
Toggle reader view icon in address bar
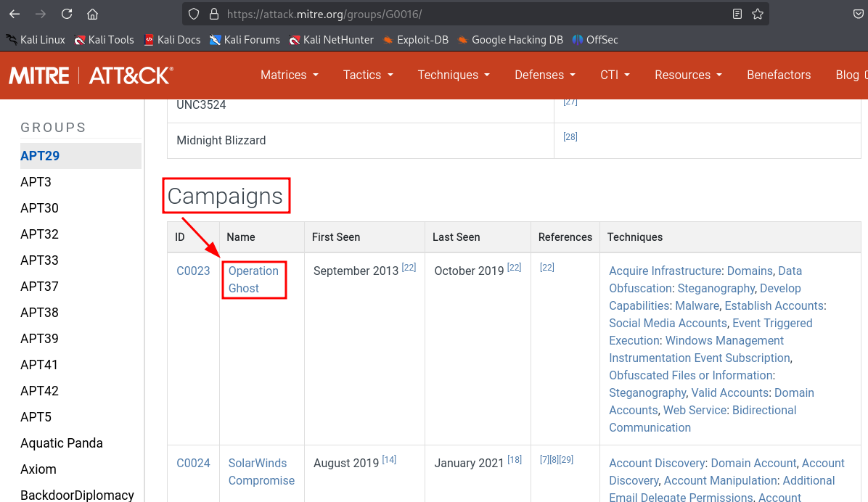[x=737, y=14]
